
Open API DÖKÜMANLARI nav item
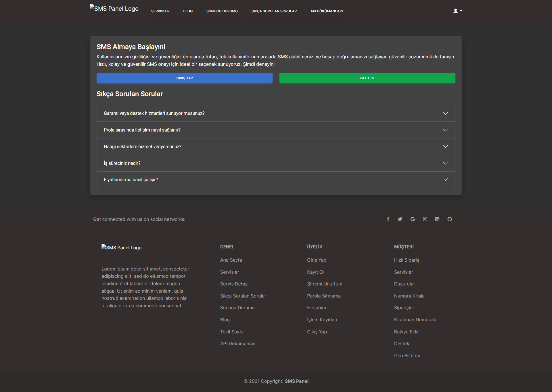coord(326,11)
